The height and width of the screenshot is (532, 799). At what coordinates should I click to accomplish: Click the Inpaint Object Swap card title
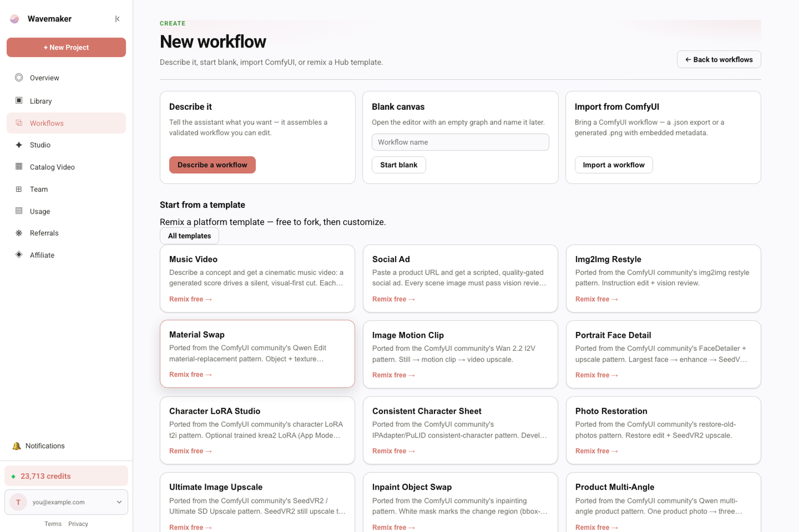tap(412, 487)
